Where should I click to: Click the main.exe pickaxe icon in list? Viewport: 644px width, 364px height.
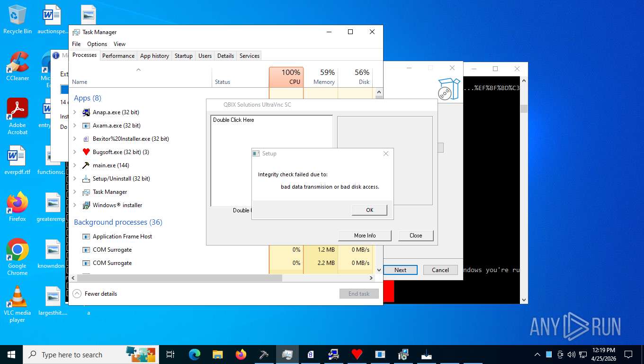click(x=86, y=165)
